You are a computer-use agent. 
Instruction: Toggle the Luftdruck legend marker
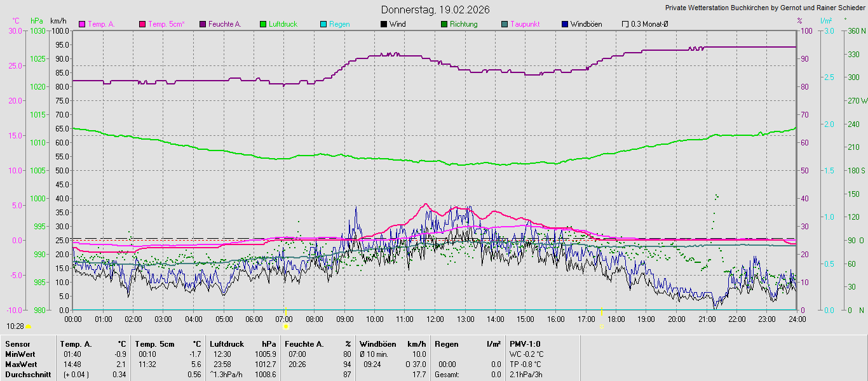tap(263, 24)
